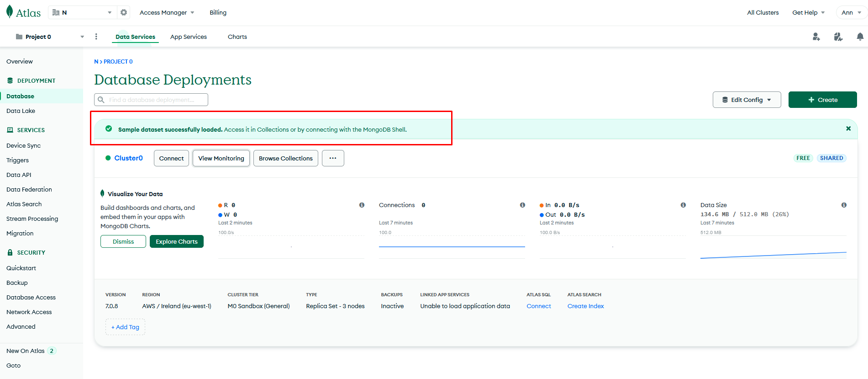
Task: Open project options vertical dots menu
Action: point(96,37)
